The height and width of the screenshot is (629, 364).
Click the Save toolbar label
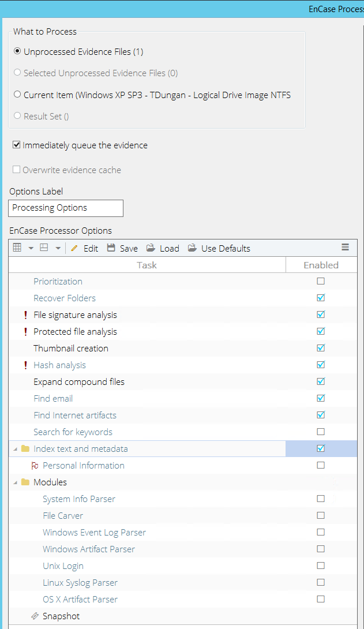(129, 249)
